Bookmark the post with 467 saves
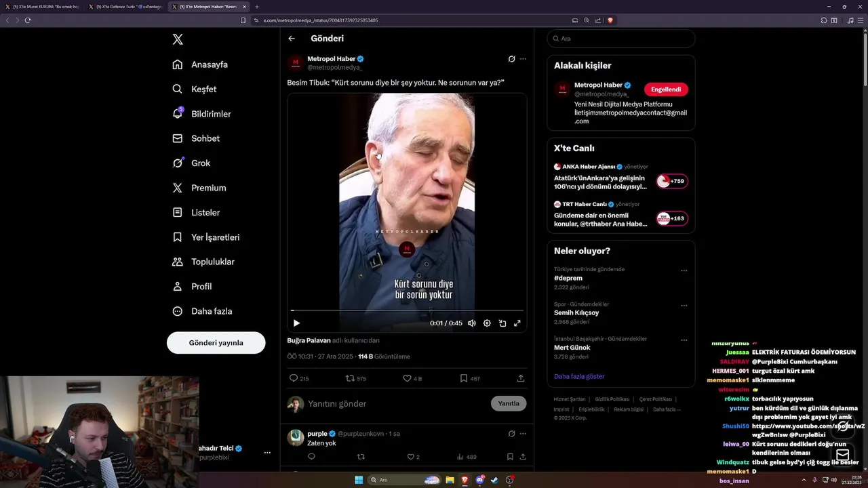The image size is (868, 488). point(469,378)
